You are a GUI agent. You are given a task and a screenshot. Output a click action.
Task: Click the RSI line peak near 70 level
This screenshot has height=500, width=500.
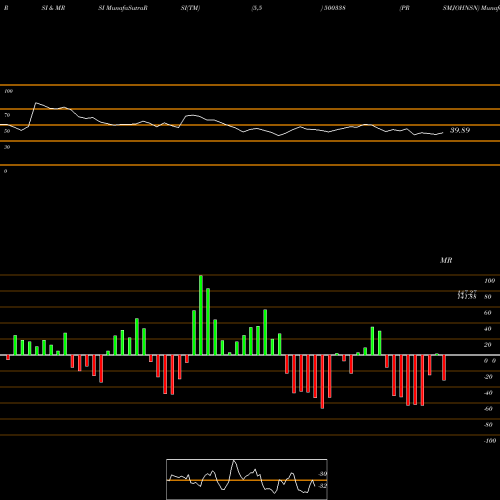(x=36, y=103)
